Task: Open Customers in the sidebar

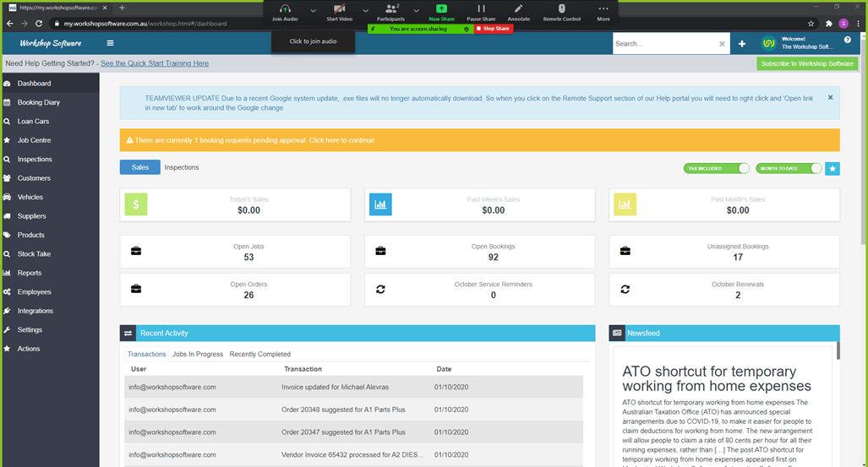Action: (51, 178)
